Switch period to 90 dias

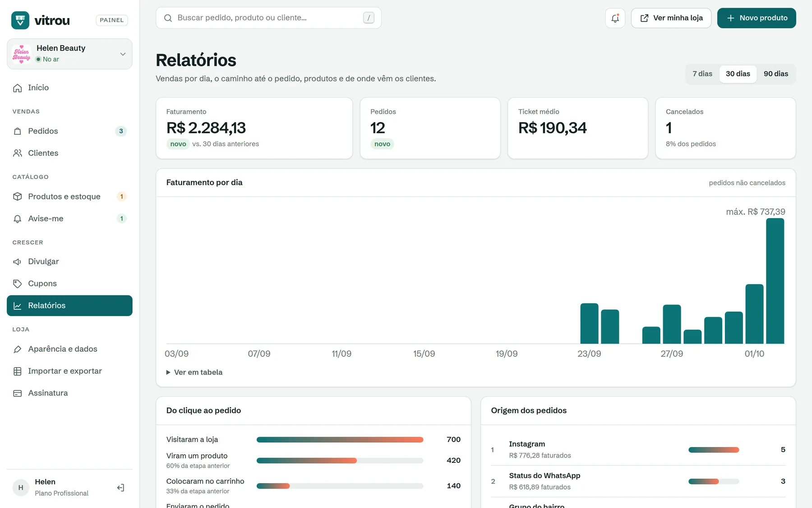[x=776, y=74]
